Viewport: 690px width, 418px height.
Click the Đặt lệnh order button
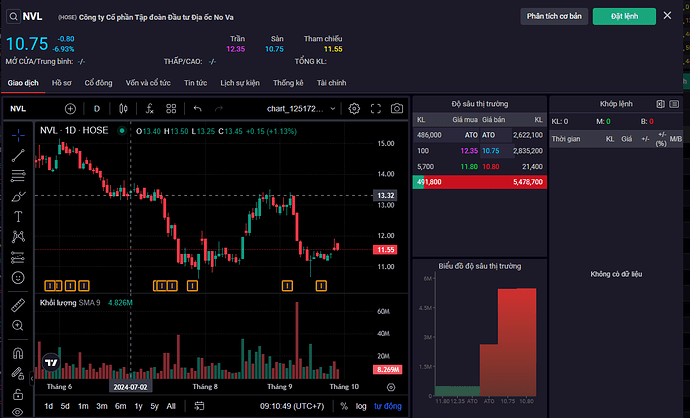point(624,16)
